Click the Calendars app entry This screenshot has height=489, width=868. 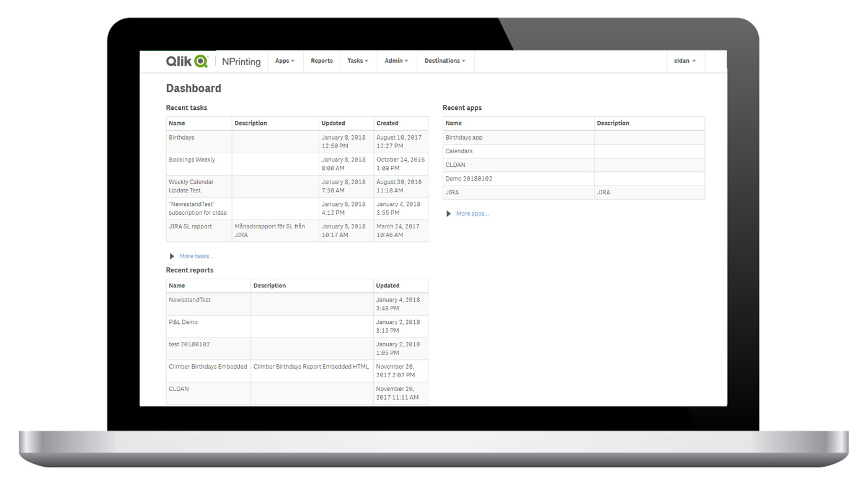459,151
